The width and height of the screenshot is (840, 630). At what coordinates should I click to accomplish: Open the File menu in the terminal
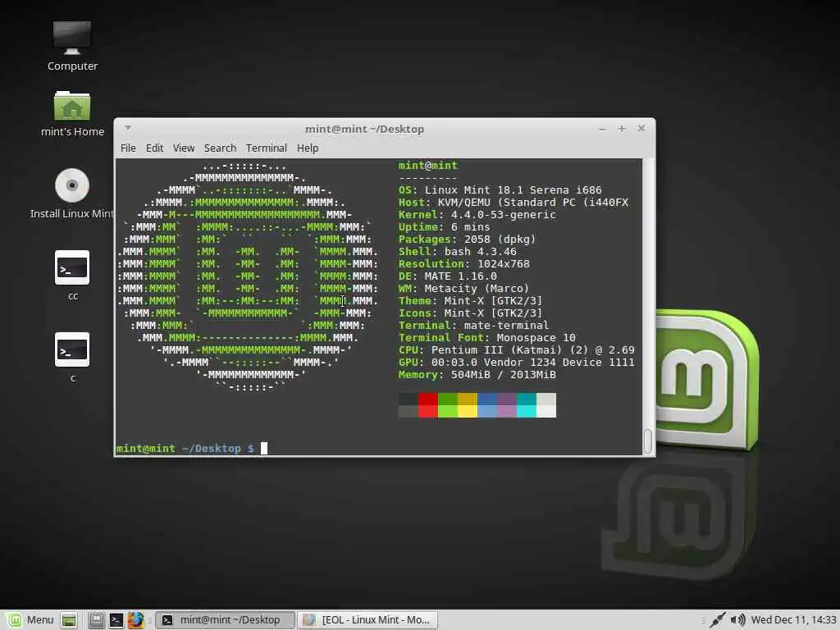click(128, 148)
